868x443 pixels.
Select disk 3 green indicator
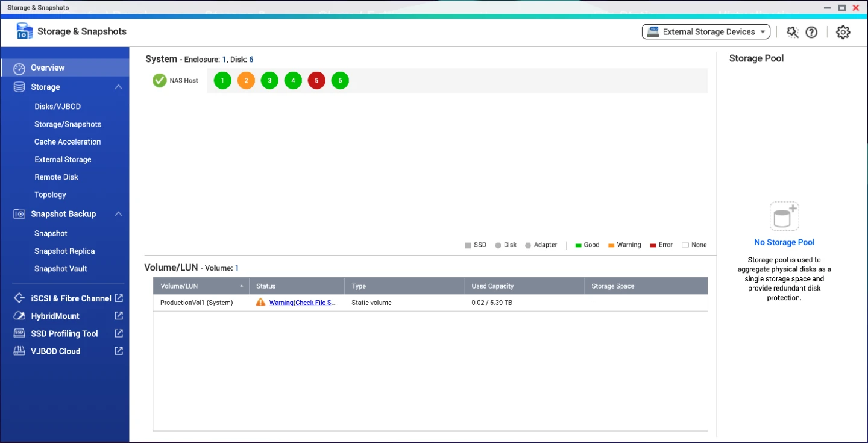point(269,80)
